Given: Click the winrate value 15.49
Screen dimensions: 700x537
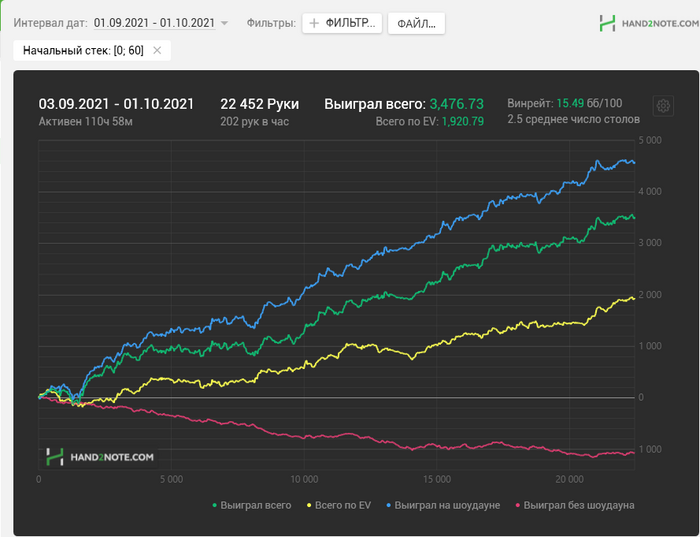Looking at the screenshot, I should point(570,103).
